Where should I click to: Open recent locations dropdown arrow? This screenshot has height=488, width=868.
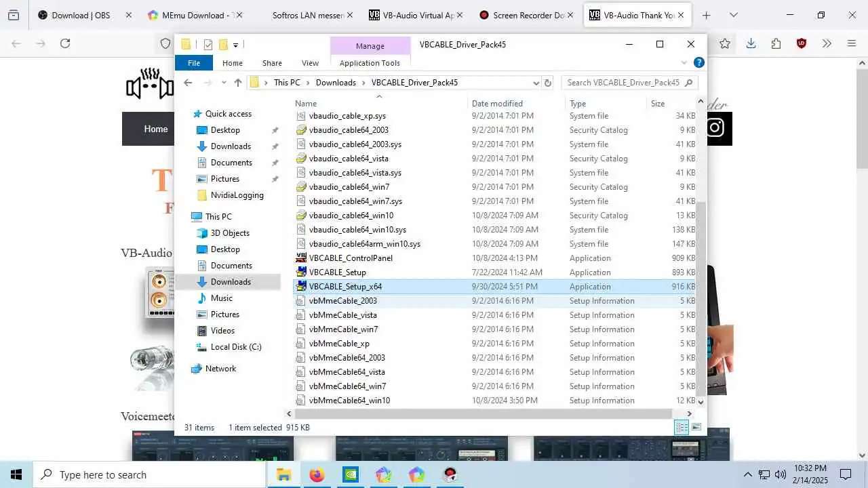223,83
